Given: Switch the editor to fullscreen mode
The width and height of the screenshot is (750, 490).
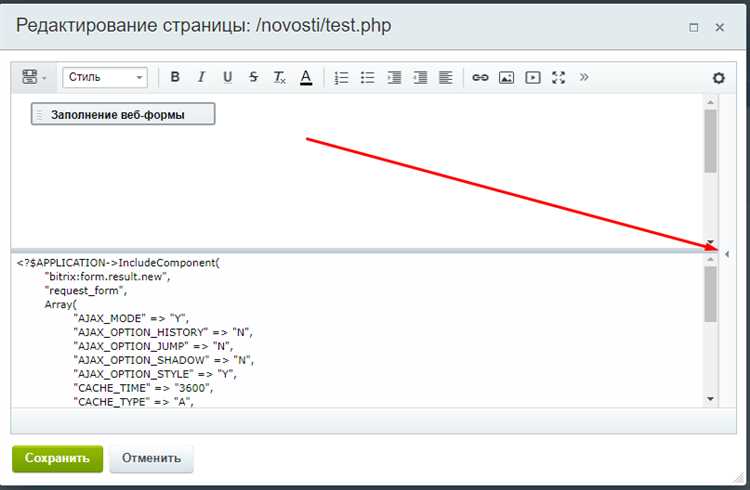Looking at the screenshot, I should click(x=559, y=77).
